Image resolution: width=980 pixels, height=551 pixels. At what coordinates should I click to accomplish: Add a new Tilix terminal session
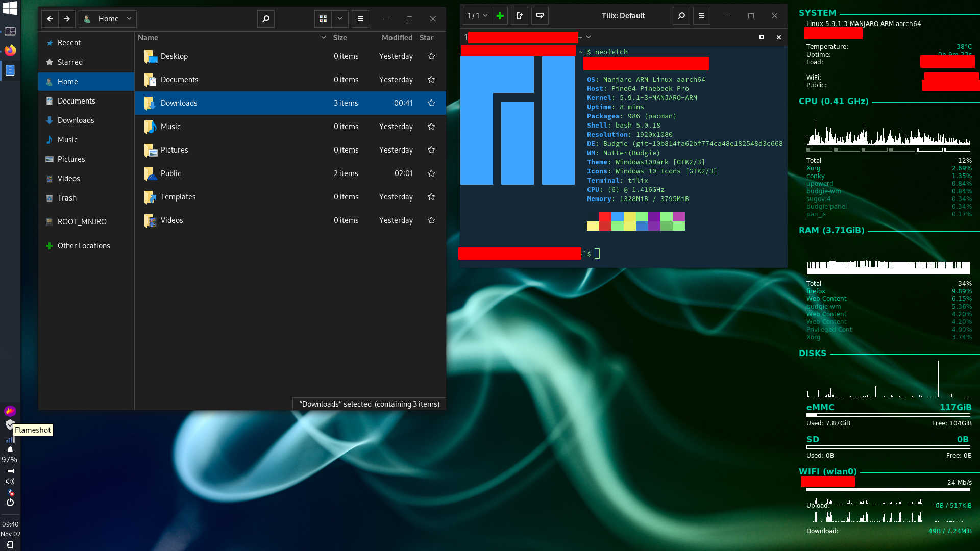pyautogui.click(x=500, y=16)
